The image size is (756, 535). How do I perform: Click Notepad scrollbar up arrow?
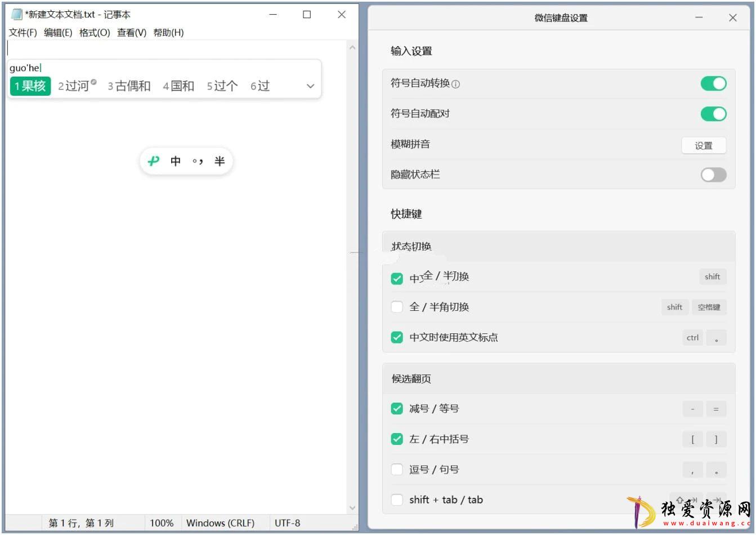(352, 47)
